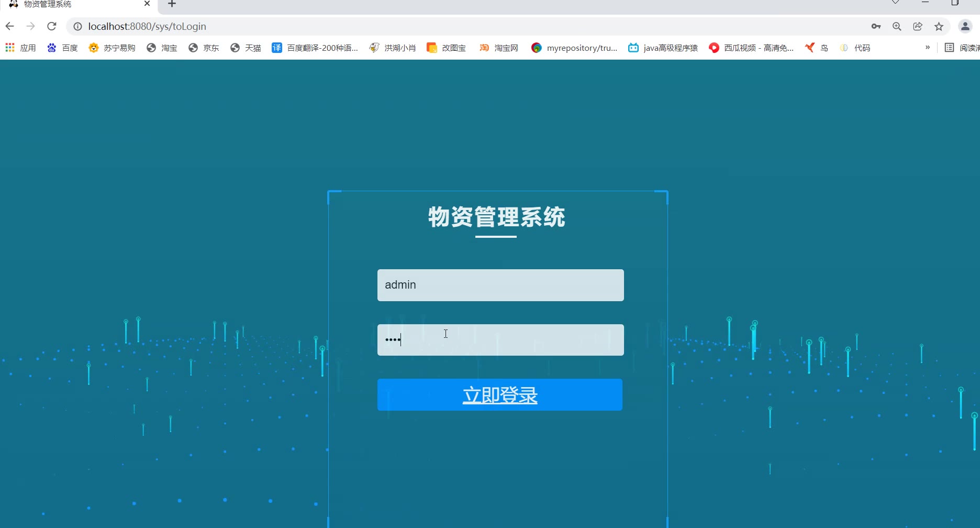980x528 pixels.
Task: Click the 立即登录 login button
Action: [x=500, y=394]
